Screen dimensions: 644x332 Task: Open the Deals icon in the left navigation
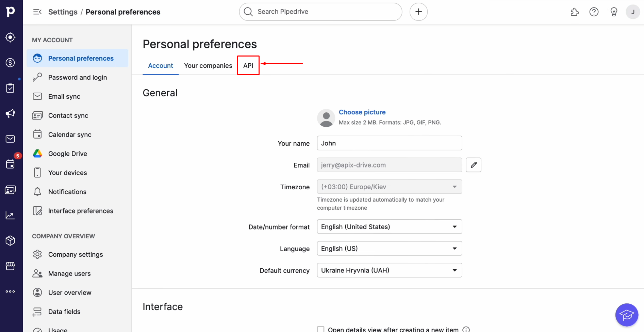point(10,62)
